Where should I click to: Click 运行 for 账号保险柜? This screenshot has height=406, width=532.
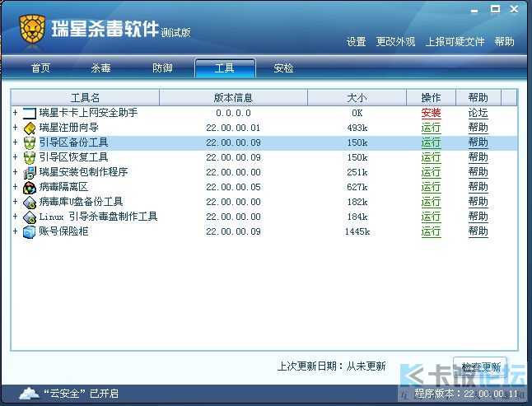coord(431,231)
